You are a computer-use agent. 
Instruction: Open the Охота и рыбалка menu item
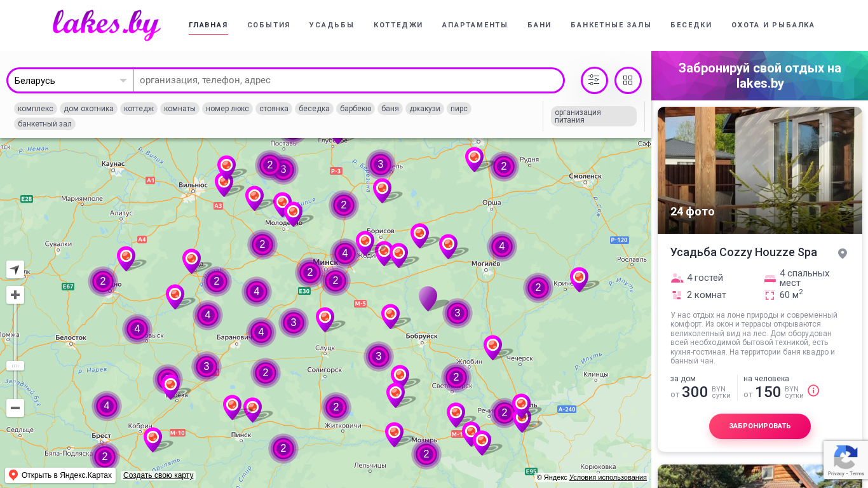click(773, 25)
